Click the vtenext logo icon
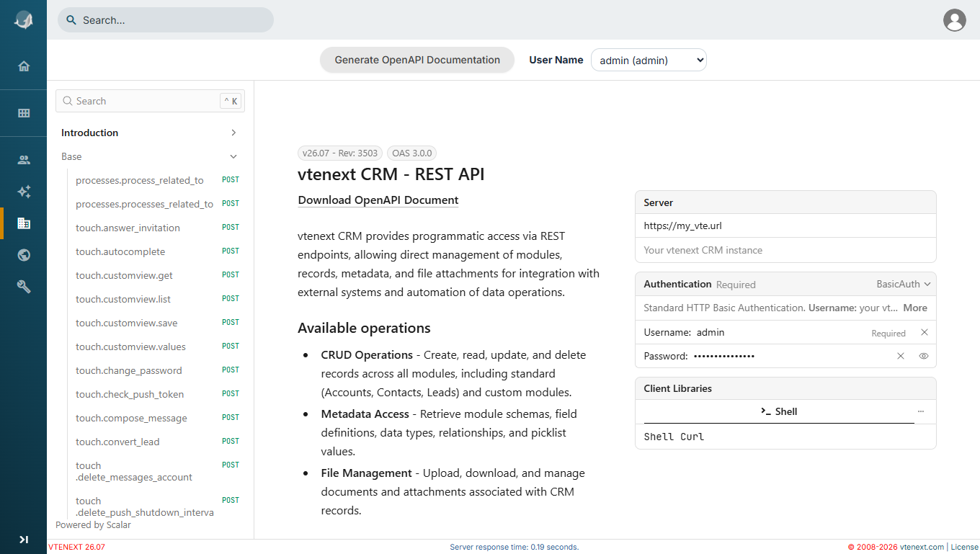This screenshot has height=554, width=980. (24, 20)
